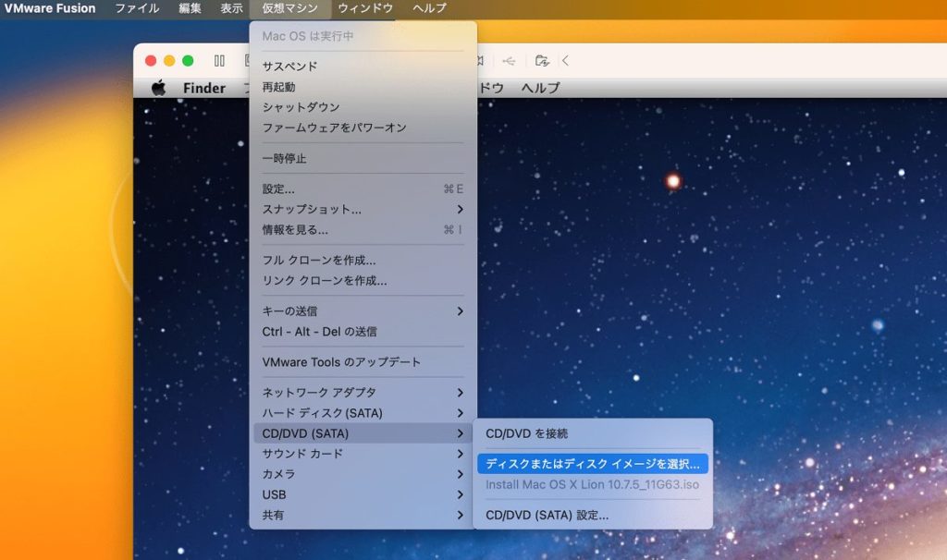Open 設定... menu entry
The width and height of the screenshot is (947, 560).
tap(363, 189)
